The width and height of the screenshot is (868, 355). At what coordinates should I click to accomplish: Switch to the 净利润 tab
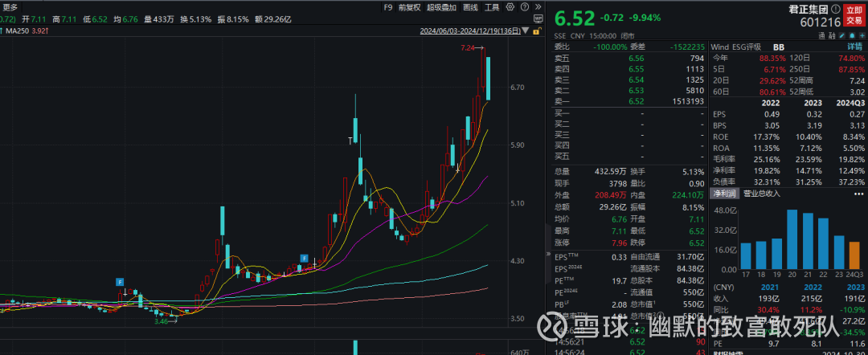tap(724, 193)
